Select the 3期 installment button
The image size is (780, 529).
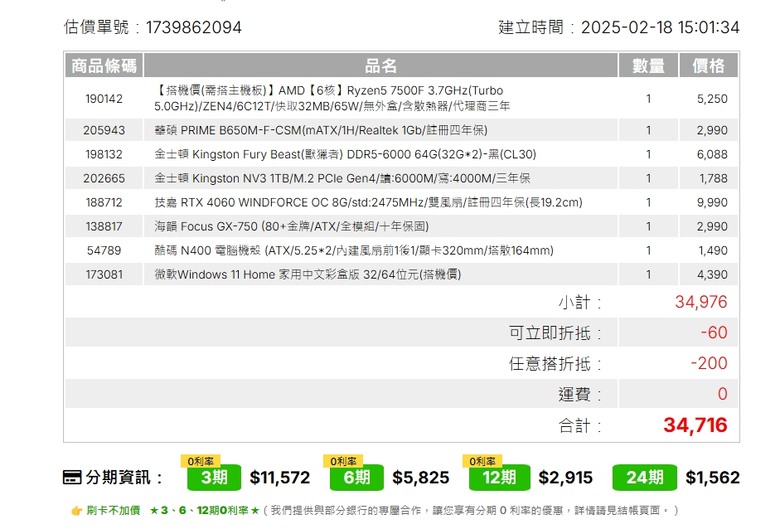[214, 477]
